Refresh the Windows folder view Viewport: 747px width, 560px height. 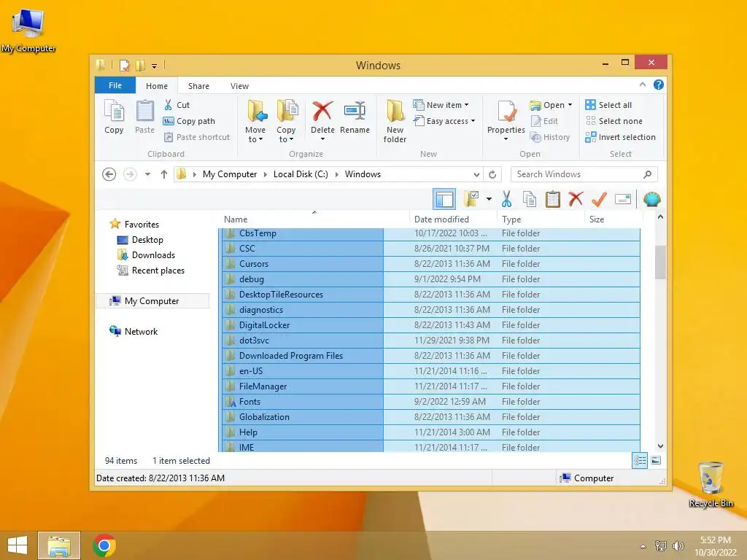point(492,174)
